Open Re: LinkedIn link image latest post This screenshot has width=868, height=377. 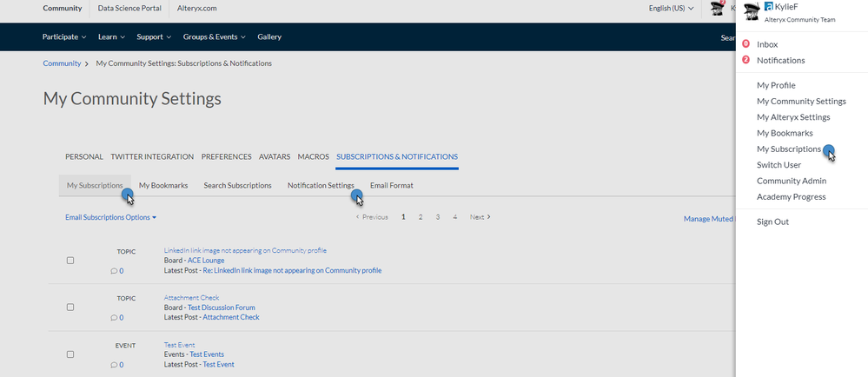click(x=292, y=271)
